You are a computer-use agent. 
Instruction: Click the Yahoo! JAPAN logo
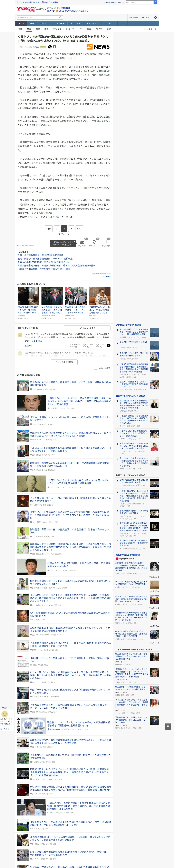point(25,9)
